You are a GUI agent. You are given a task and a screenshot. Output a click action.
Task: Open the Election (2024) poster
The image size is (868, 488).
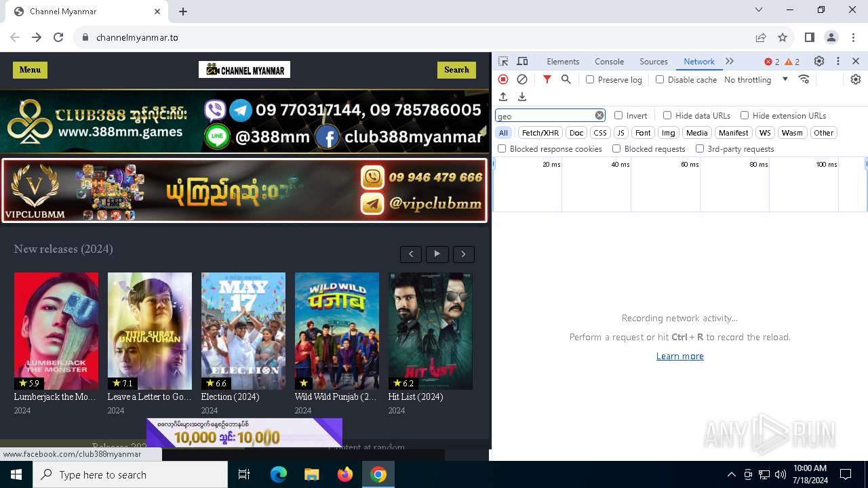243,331
